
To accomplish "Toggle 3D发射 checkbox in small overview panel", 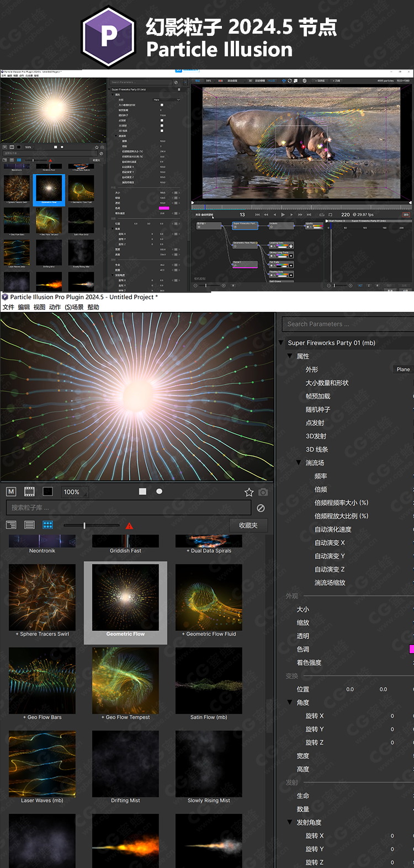I will [x=162, y=125].
